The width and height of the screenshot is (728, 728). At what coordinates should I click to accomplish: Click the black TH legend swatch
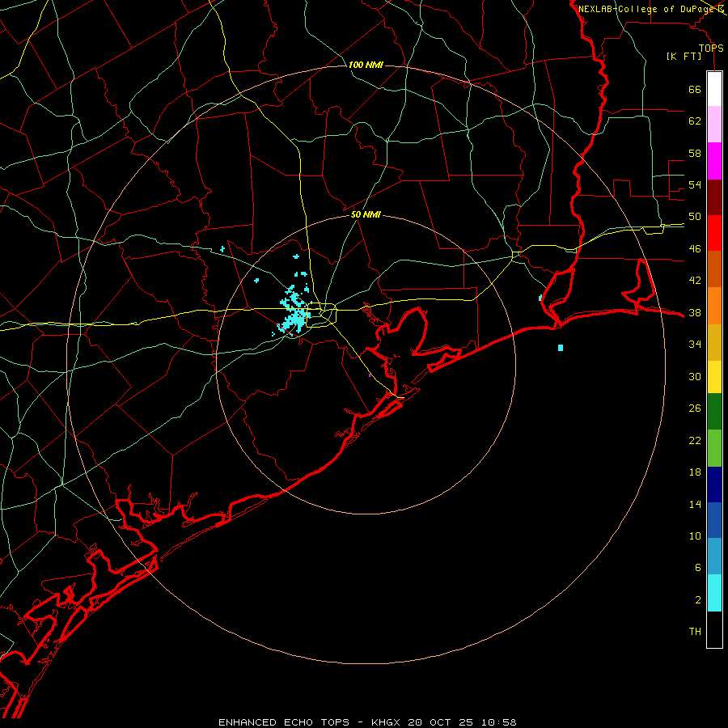click(x=714, y=629)
